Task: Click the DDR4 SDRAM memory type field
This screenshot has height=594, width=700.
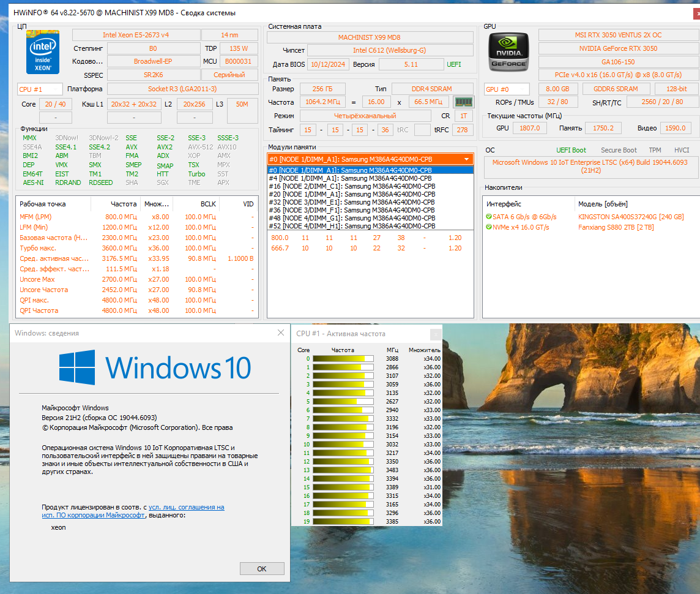Action: pos(432,89)
